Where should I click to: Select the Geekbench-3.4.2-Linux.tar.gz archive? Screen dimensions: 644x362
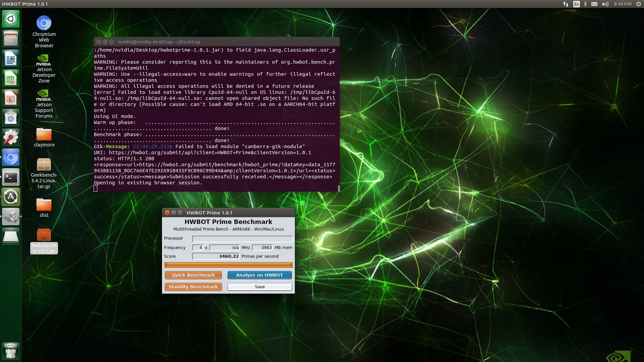point(44,174)
